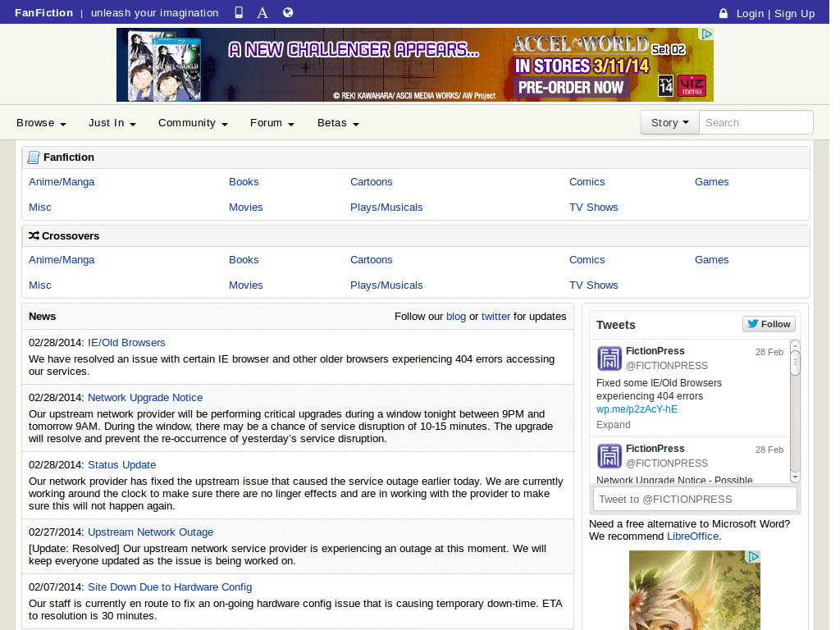Click the Twitter Follow button

point(769,324)
